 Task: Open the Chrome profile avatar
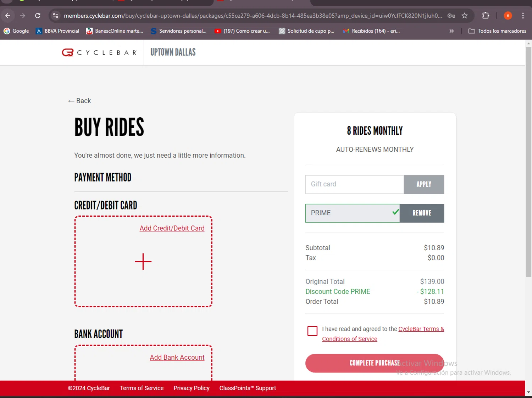click(x=508, y=16)
